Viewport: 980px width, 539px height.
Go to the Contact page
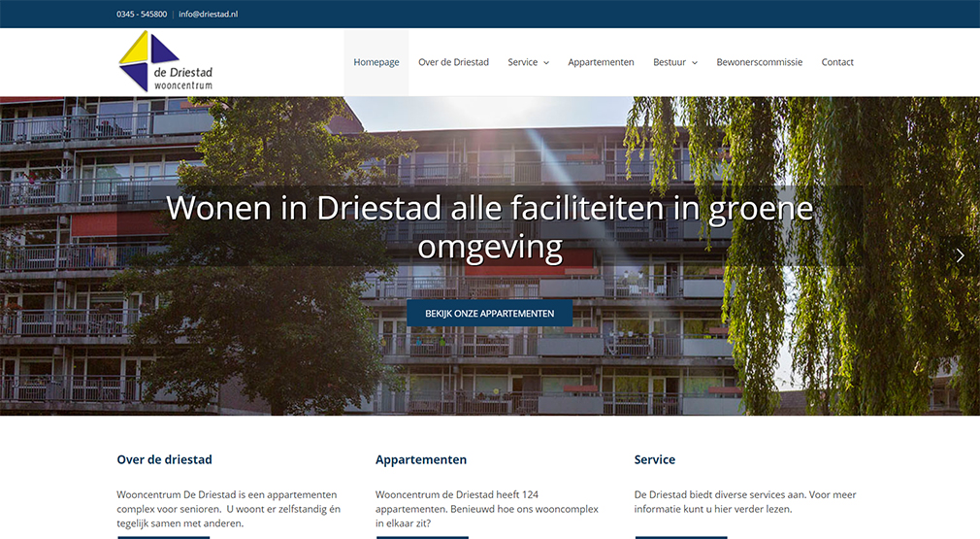click(x=837, y=62)
